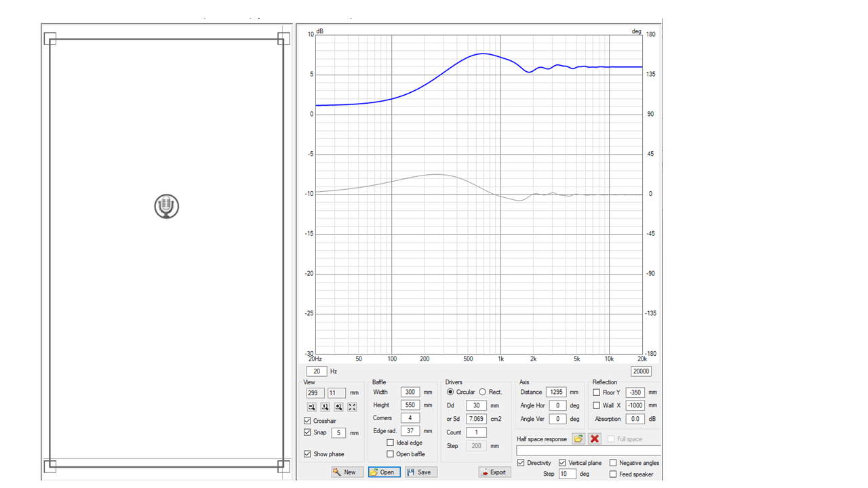
Task: Click the Snap distance mm field
Action: [338, 432]
